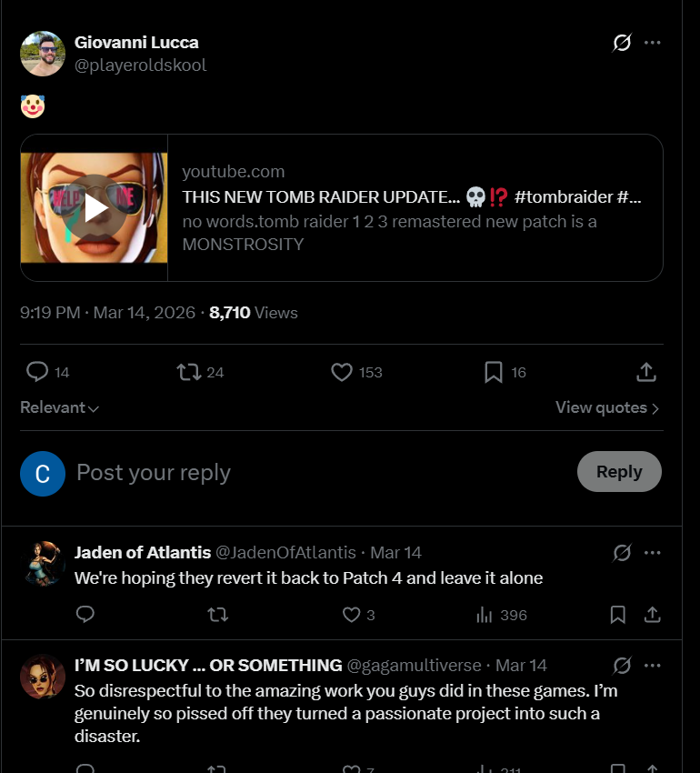700x773 pixels.
Task: Like Giovanni Lucca's main post
Action: tap(342, 372)
